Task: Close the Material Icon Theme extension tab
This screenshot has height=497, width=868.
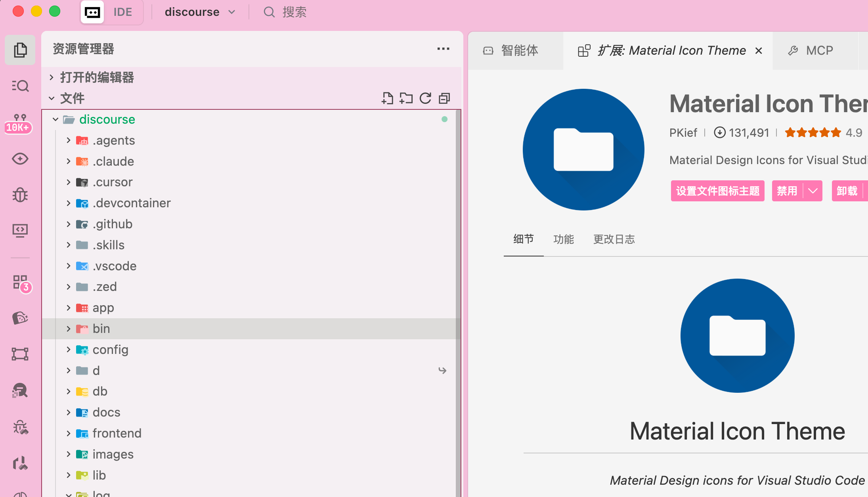Action: click(759, 51)
